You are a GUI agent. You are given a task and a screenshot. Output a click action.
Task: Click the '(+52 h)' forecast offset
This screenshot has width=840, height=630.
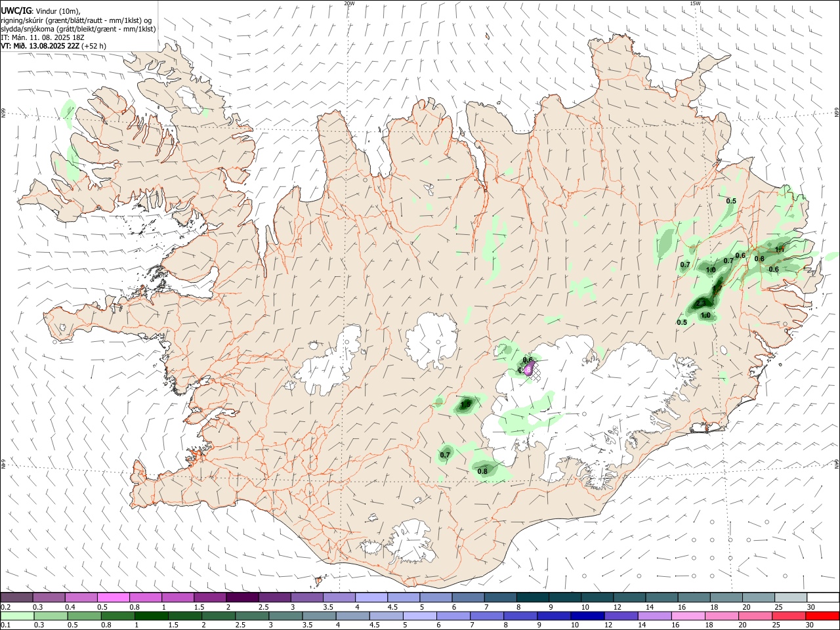click(x=94, y=46)
